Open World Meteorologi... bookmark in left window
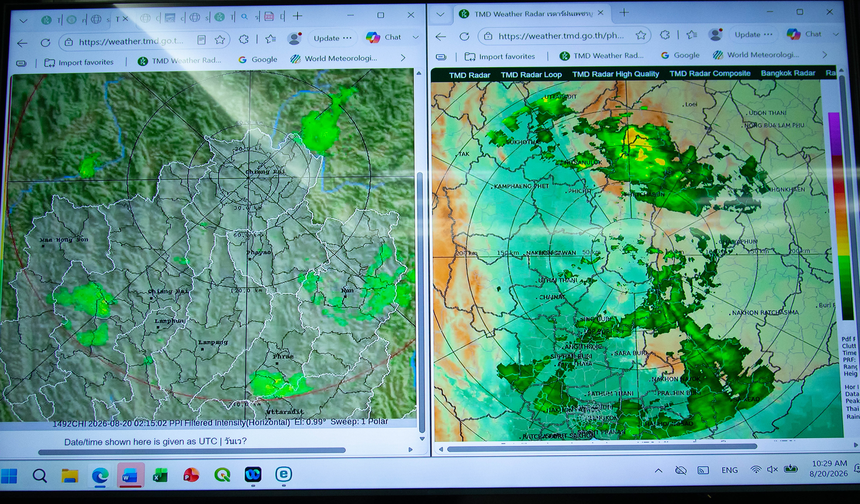 coord(334,59)
